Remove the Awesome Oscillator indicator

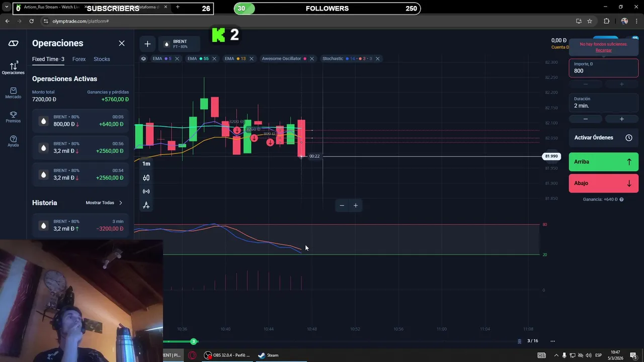point(311,59)
